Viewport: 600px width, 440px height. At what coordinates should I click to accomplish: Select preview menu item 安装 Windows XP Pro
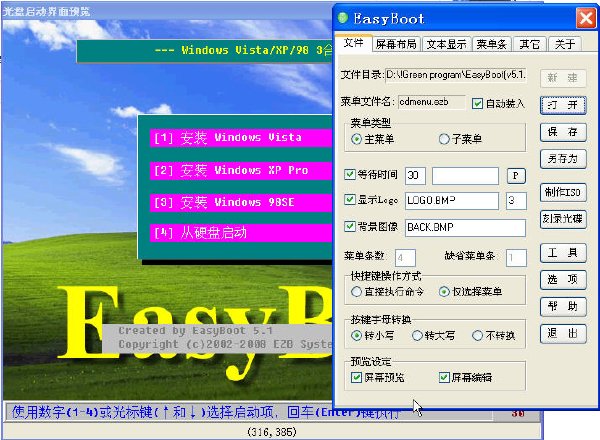pyautogui.click(x=241, y=170)
